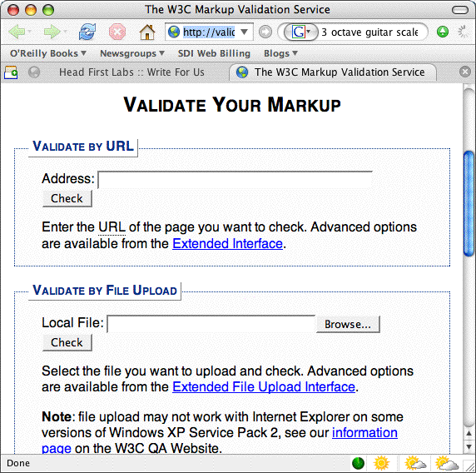Click the Address input field
Image resolution: width=476 pixels, height=473 pixels.
(236, 180)
